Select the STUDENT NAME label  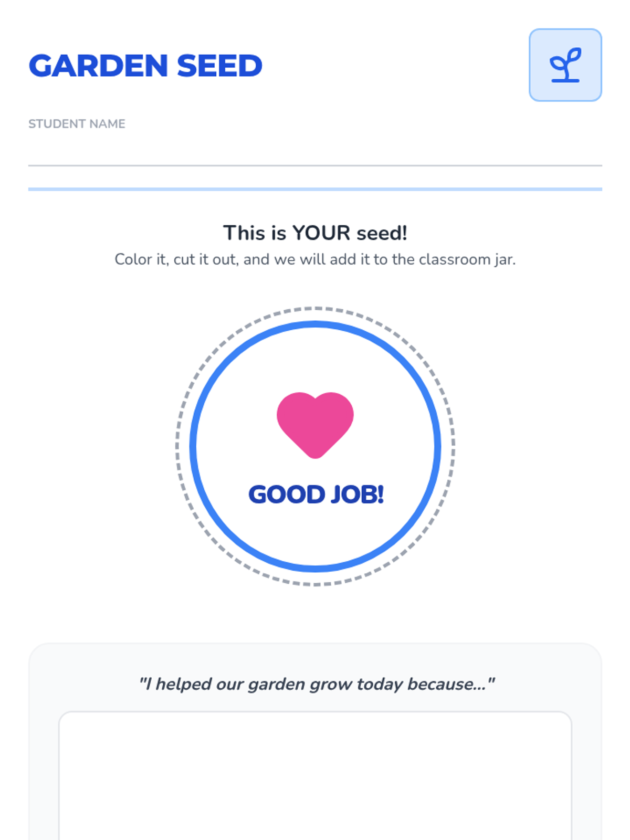(x=77, y=124)
